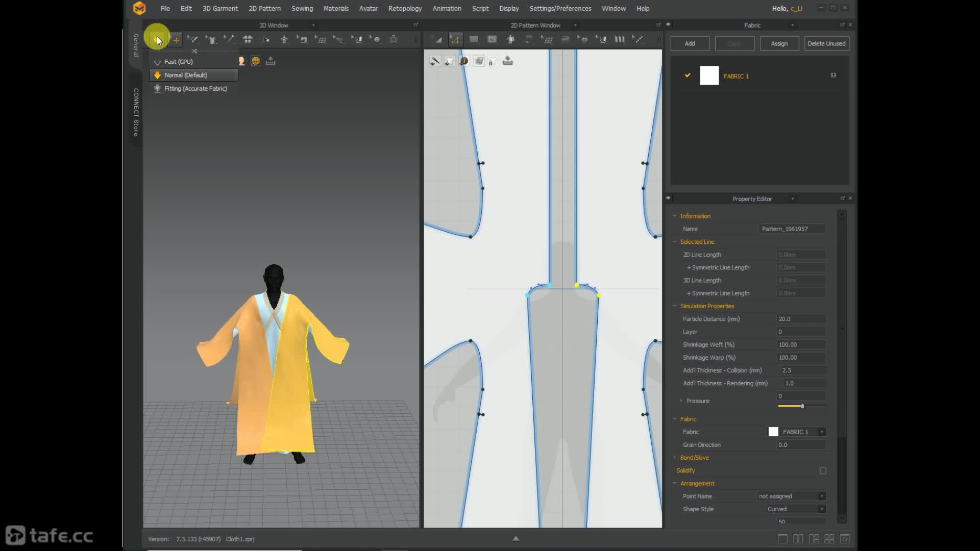The image size is (980, 551).
Task: Open the 3D Garment menu
Action: tap(220, 9)
